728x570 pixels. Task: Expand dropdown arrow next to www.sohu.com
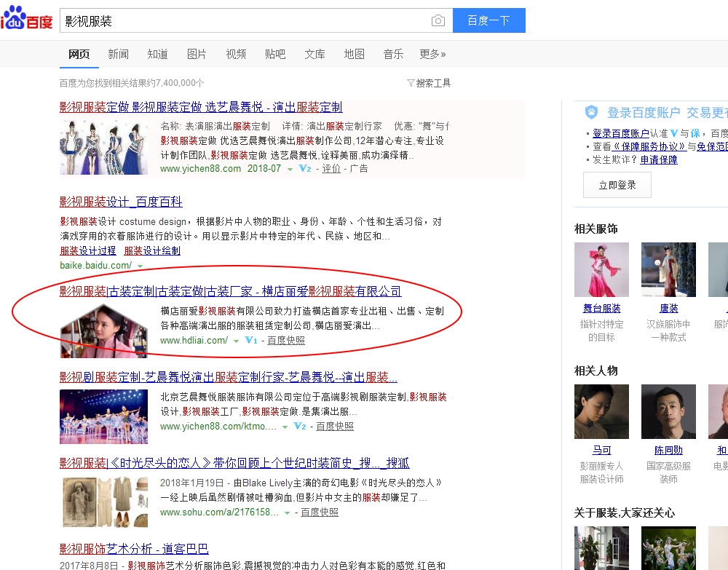tap(287, 513)
